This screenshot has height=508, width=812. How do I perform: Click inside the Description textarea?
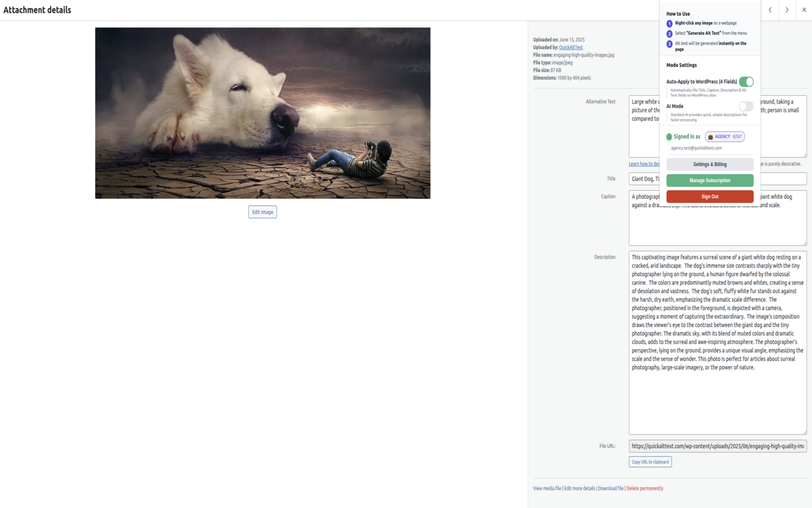coord(717,343)
